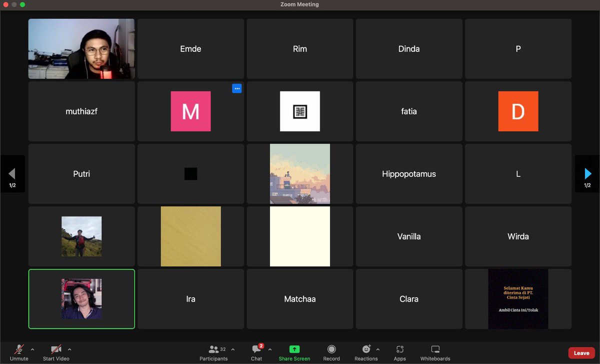Select the Vanilla participant tile

tap(409, 236)
